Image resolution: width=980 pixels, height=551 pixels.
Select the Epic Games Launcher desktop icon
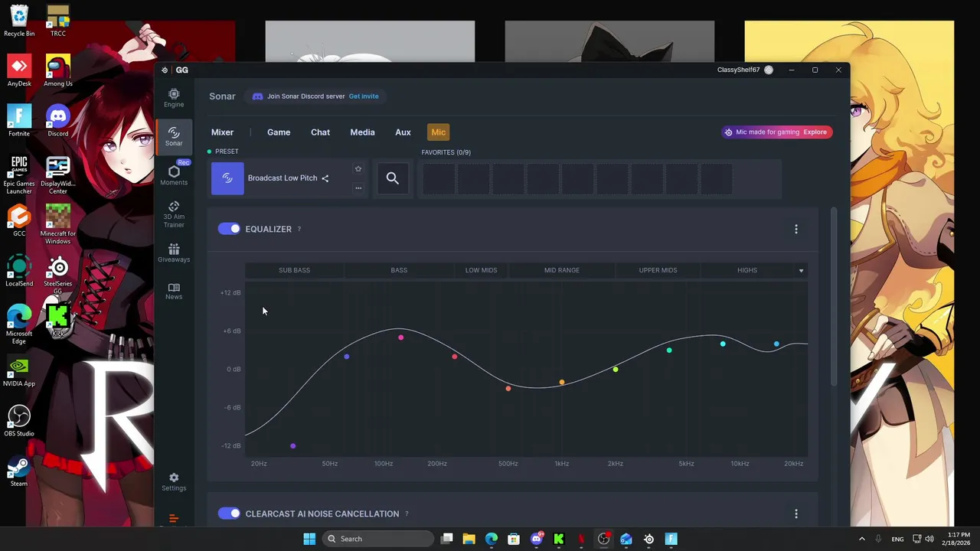(19, 174)
